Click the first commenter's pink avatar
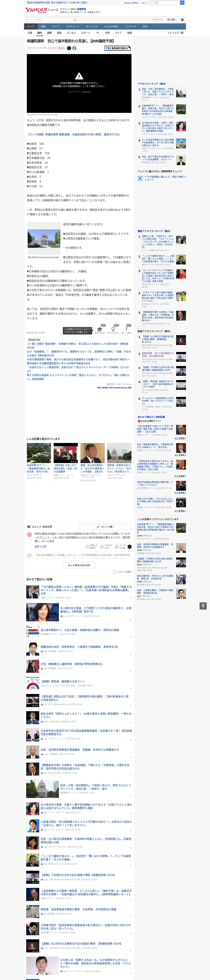This screenshot has width=210, height=980. pos(29,535)
